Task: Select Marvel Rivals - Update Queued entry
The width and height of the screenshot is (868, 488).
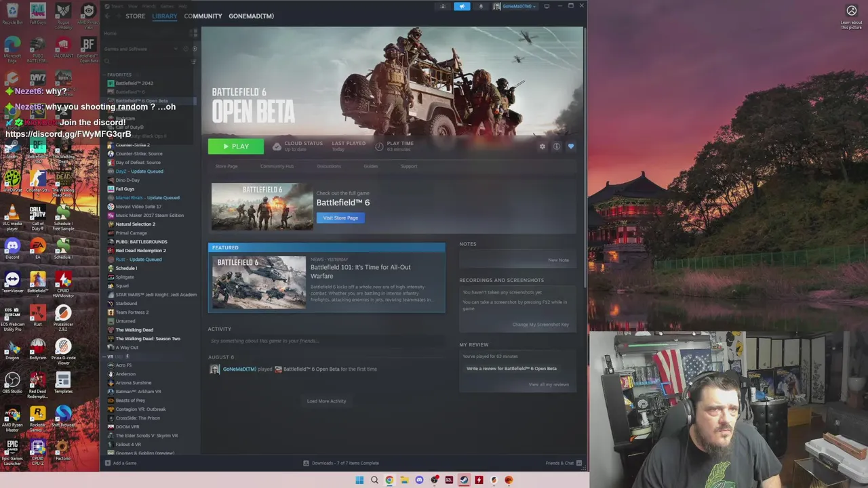Action: 147,198
